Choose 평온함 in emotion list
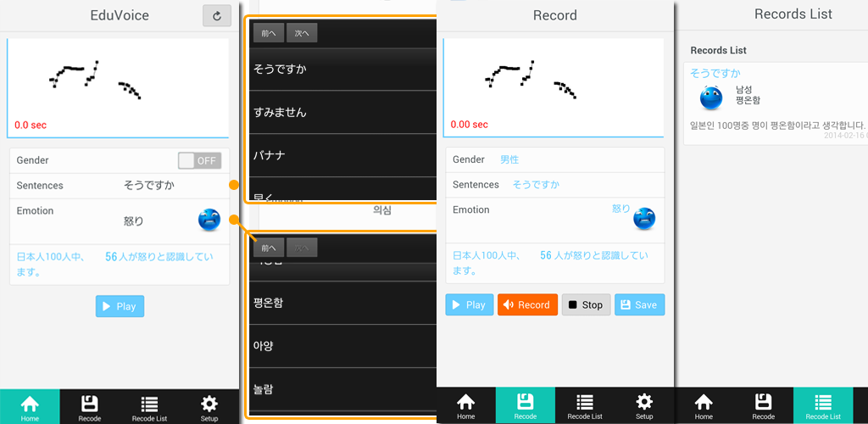This screenshot has width=868, height=424. pyautogui.click(x=342, y=303)
